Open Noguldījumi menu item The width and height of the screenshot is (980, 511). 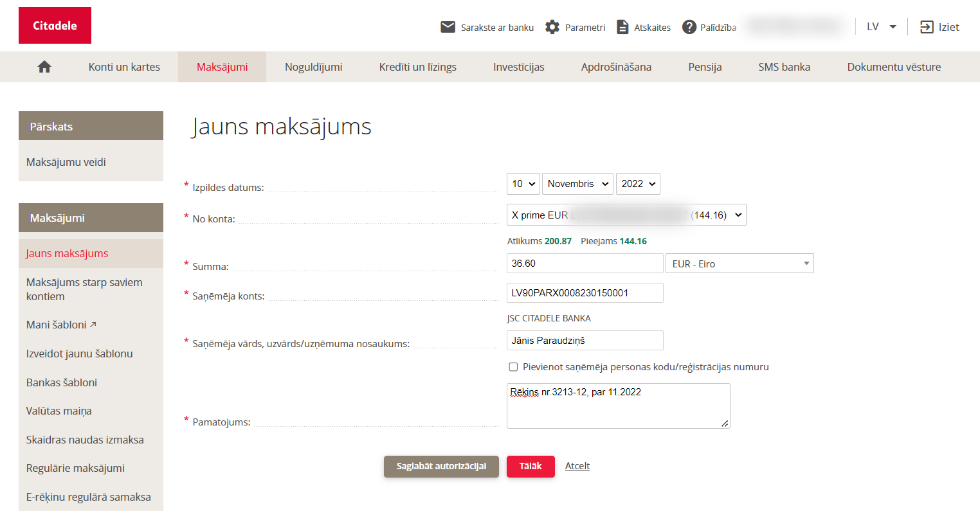point(314,67)
